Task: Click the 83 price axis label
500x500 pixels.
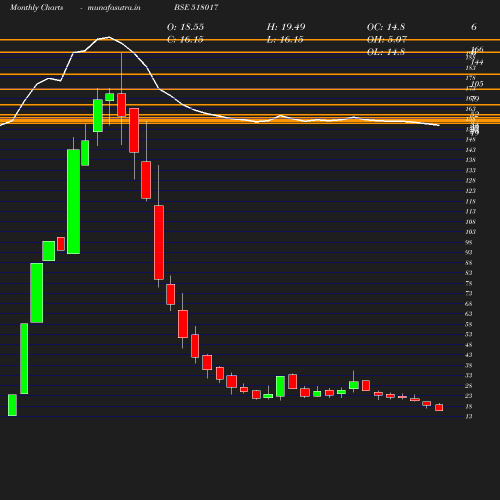Action: 469,273
